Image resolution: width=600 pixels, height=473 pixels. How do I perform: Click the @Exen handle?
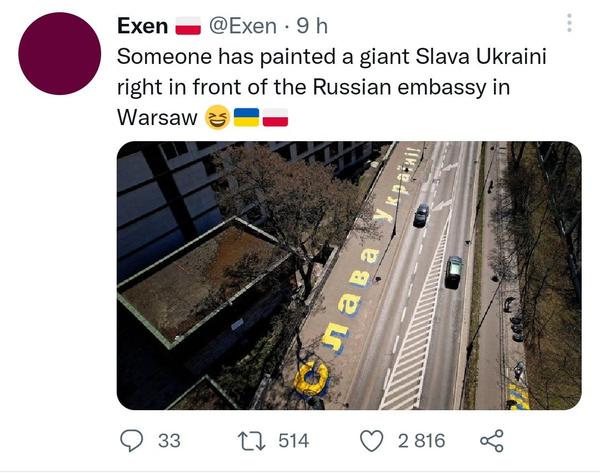pyautogui.click(x=244, y=25)
